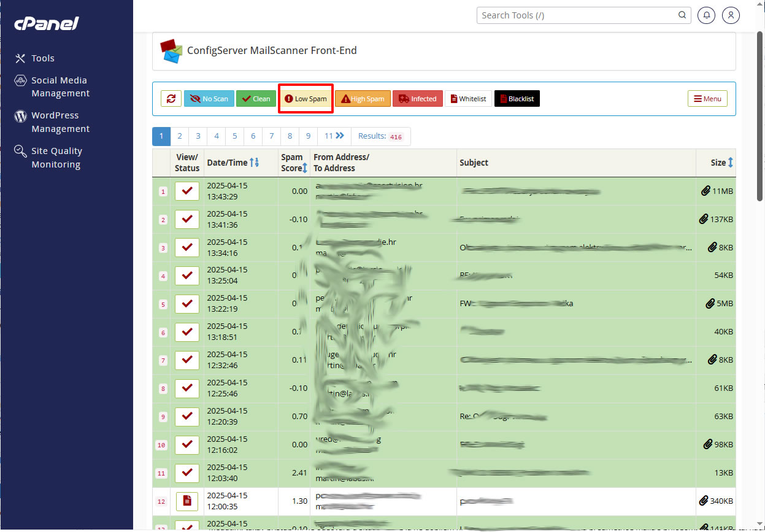Go to page 9
This screenshot has width=765, height=532.
coord(309,136)
